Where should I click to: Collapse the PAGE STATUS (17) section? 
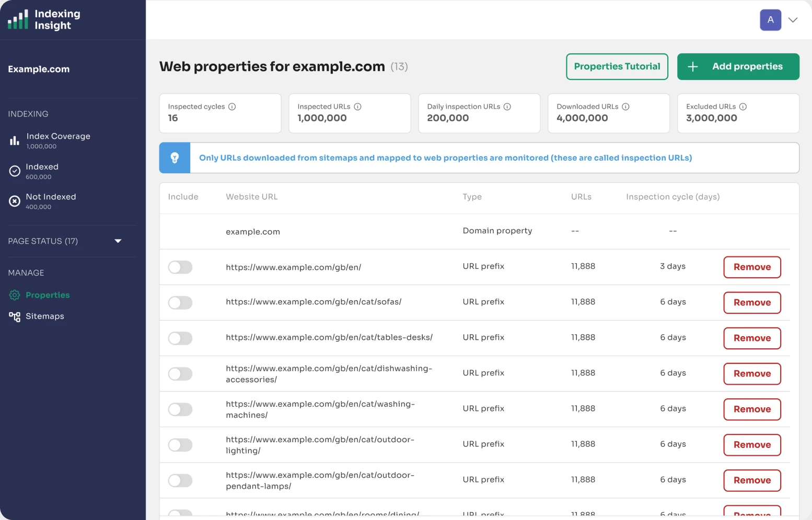coord(118,241)
